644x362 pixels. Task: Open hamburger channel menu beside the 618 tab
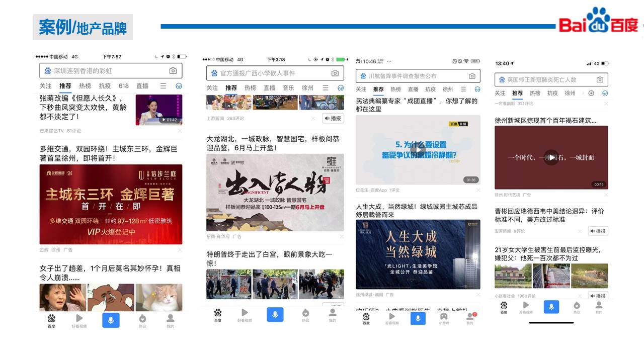(x=163, y=86)
